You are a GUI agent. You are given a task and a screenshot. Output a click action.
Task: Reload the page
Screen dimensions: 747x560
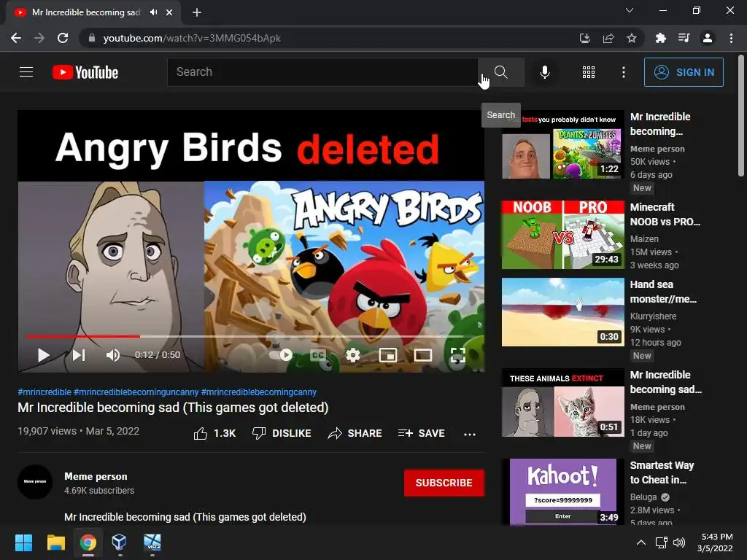pos(63,38)
